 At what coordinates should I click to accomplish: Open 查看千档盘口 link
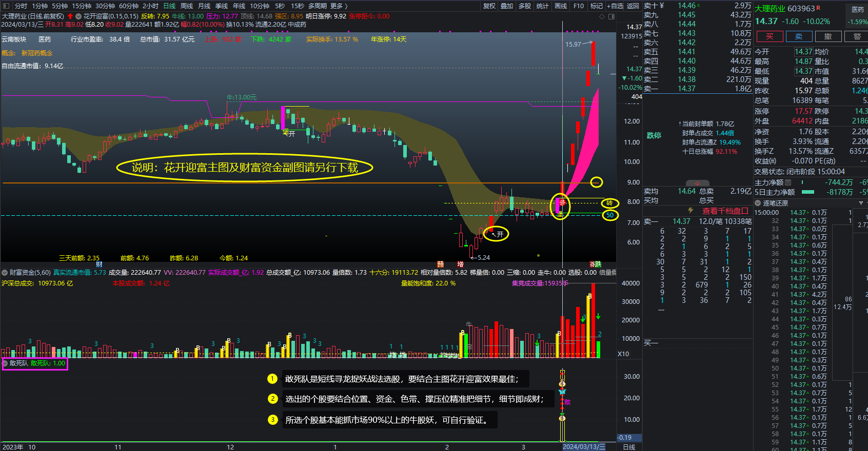pos(725,211)
